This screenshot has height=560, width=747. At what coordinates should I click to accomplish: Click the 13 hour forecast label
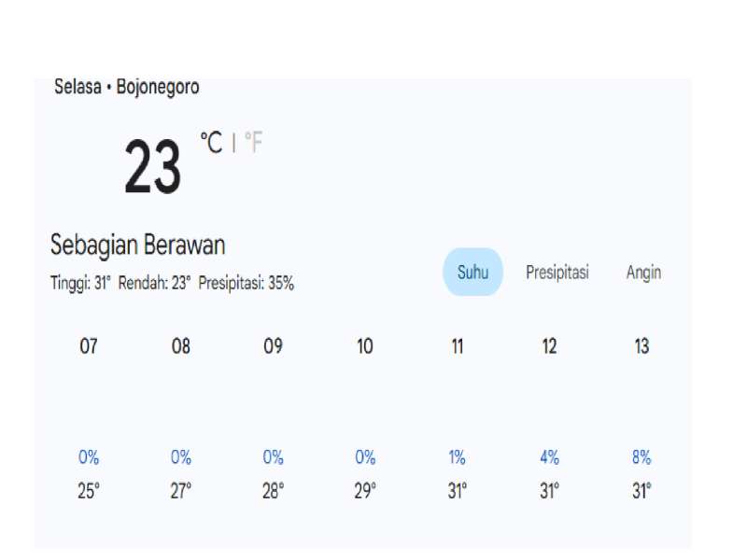click(641, 346)
